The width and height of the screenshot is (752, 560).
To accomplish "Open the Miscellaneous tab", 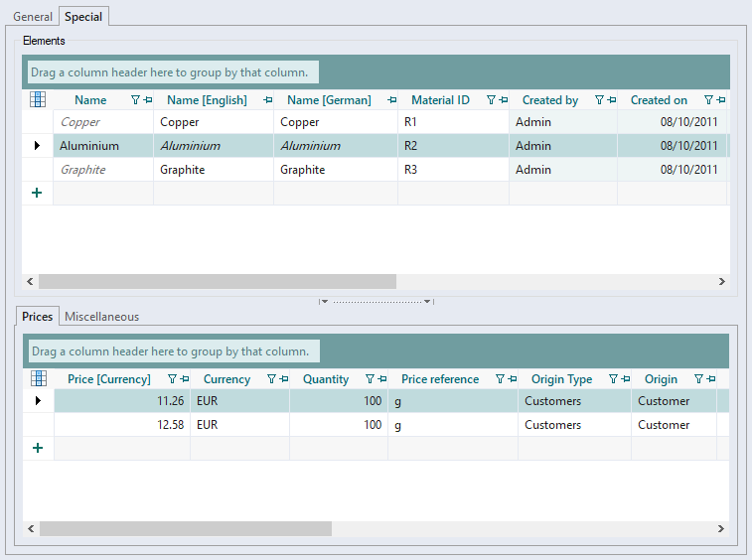I will [x=101, y=317].
